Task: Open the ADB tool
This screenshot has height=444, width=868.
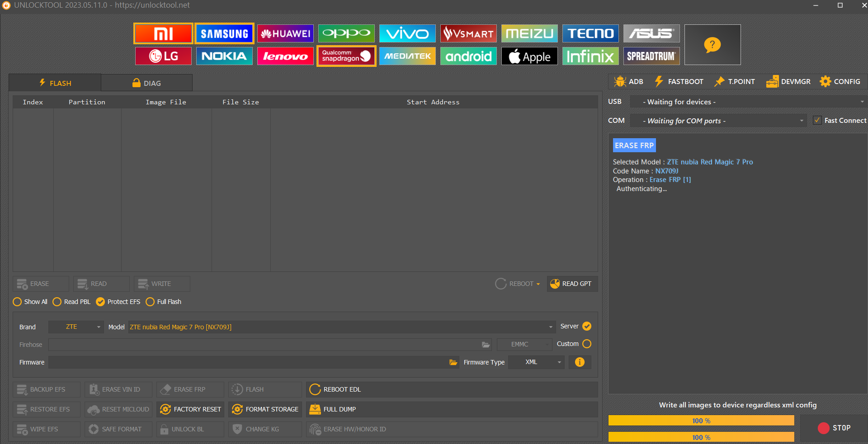Action: [x=628, y=82]
